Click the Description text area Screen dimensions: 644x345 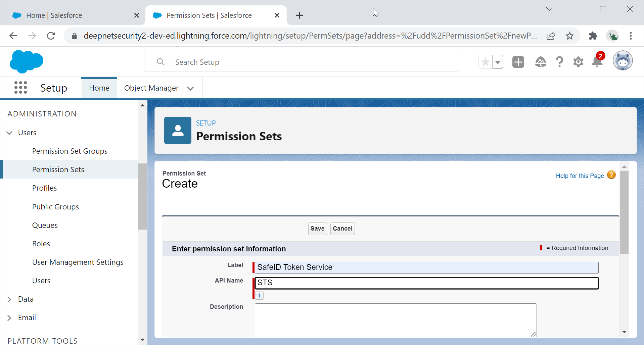tap(395, 320)
